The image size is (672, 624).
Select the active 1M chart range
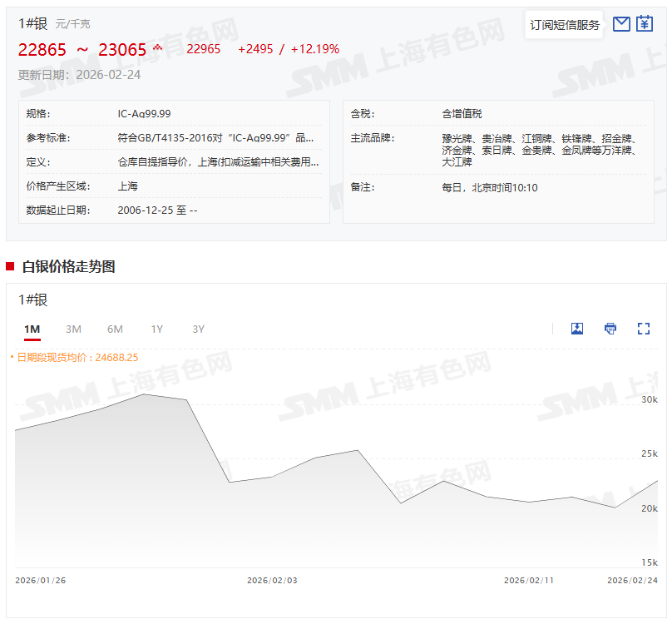(32, 329)
